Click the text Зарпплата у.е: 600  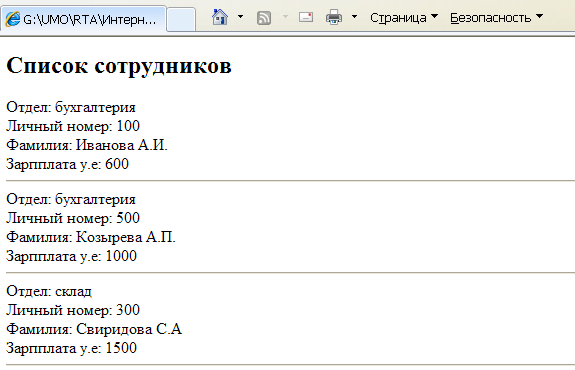point(67,164)
